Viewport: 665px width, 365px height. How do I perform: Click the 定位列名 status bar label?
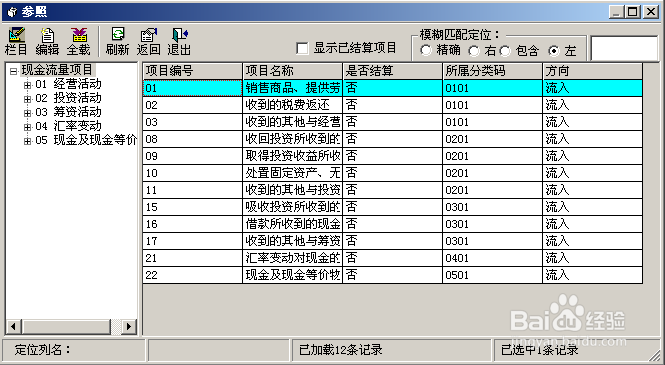(x=43, y=350)
